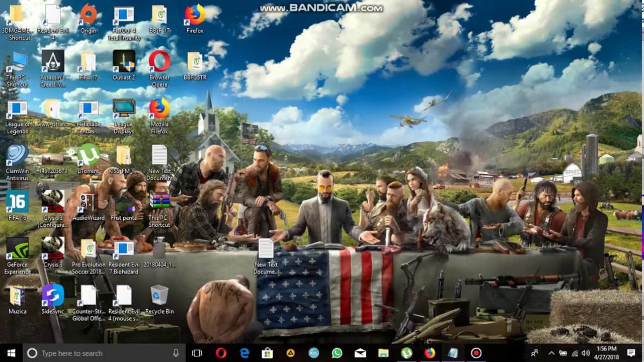Select the 1497203673 image file

coord(52,163)
